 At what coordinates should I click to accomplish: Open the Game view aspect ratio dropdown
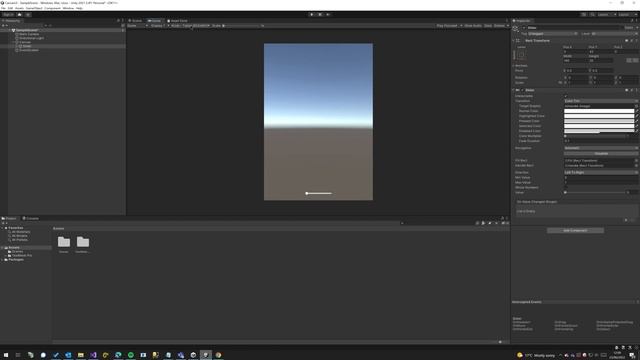click(191, 26)
